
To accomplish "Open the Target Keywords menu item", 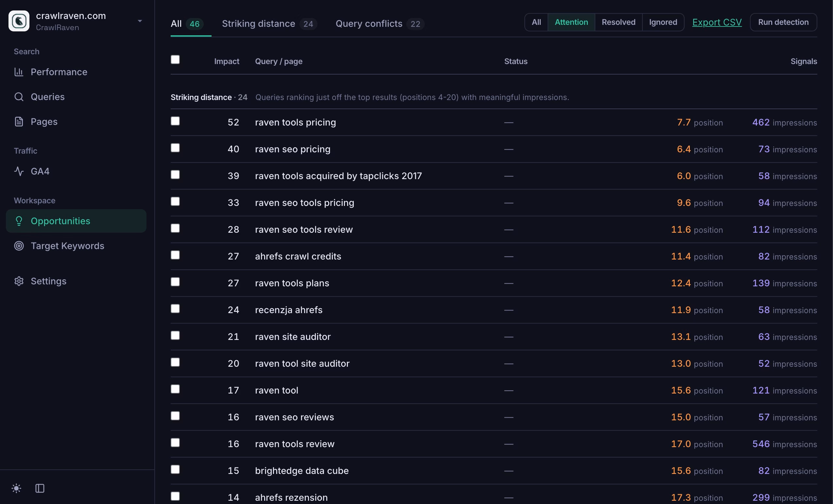I will tap(76, 246).
